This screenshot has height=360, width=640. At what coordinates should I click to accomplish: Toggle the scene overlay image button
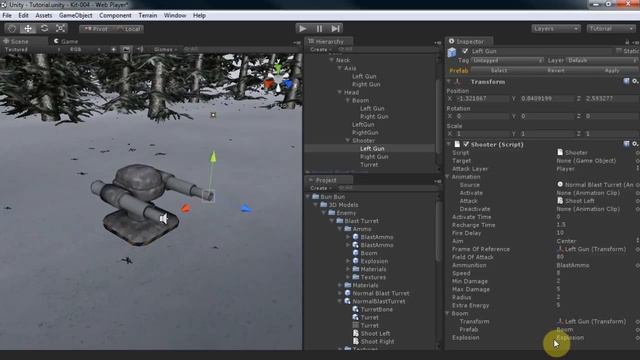click(x=127, y=49)
